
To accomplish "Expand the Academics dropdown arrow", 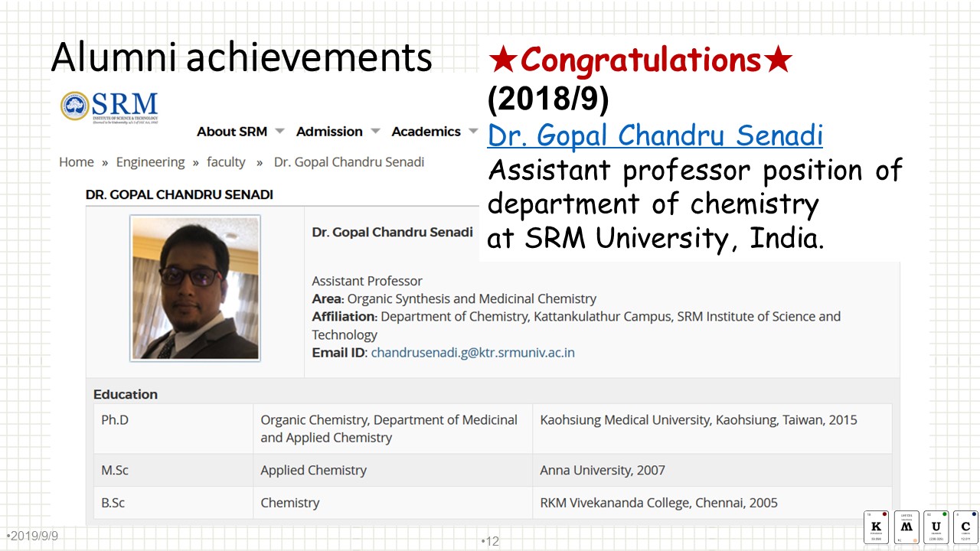I will point(473,131).
